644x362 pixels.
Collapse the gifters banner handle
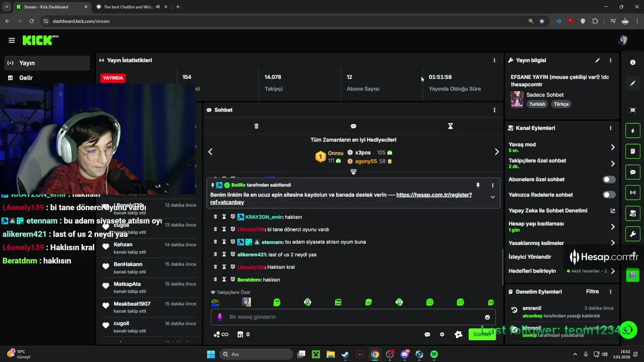[353, 172]
